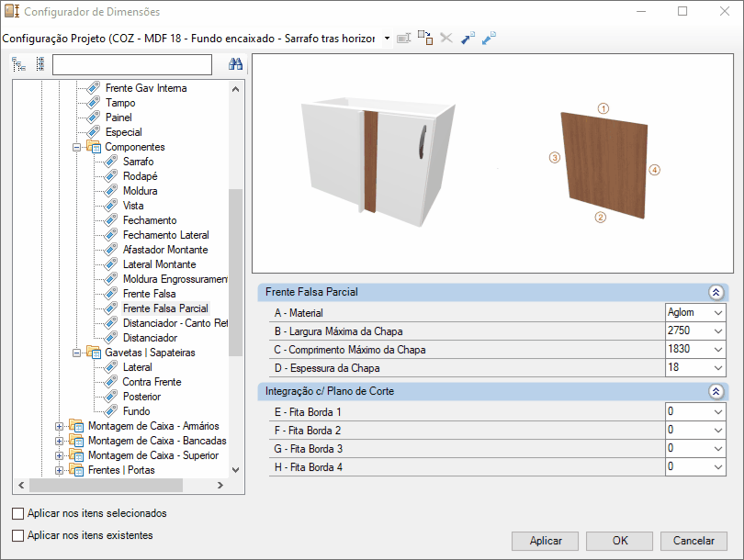Click the Gavetas | Sapateiras folder icon
The image size is (744, 560).
coord(94,353)
